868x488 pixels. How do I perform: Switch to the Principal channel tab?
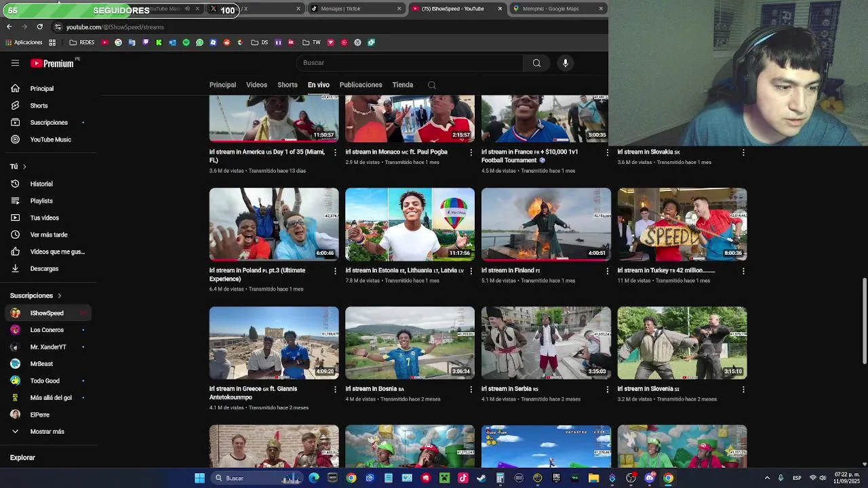(x=222, y=85)
